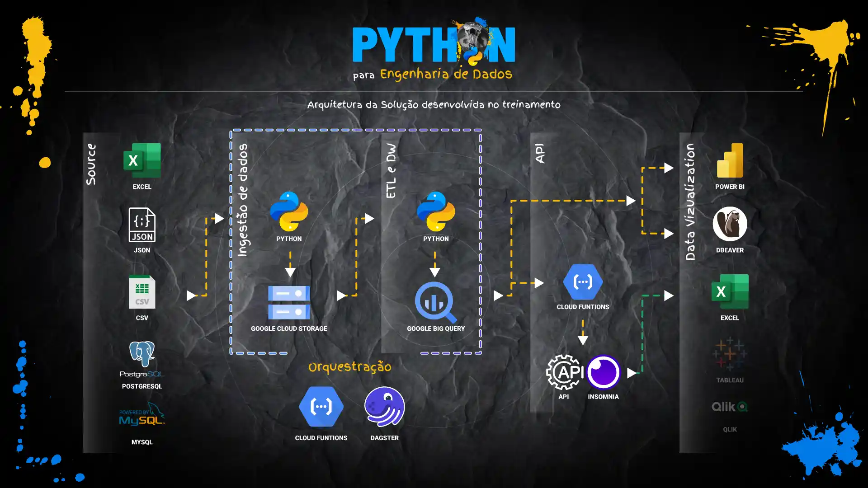Open the Source section header
Image resolution: width=868 pixels, height=488 pixels.
pyautogui.click(x=92, y=163)
